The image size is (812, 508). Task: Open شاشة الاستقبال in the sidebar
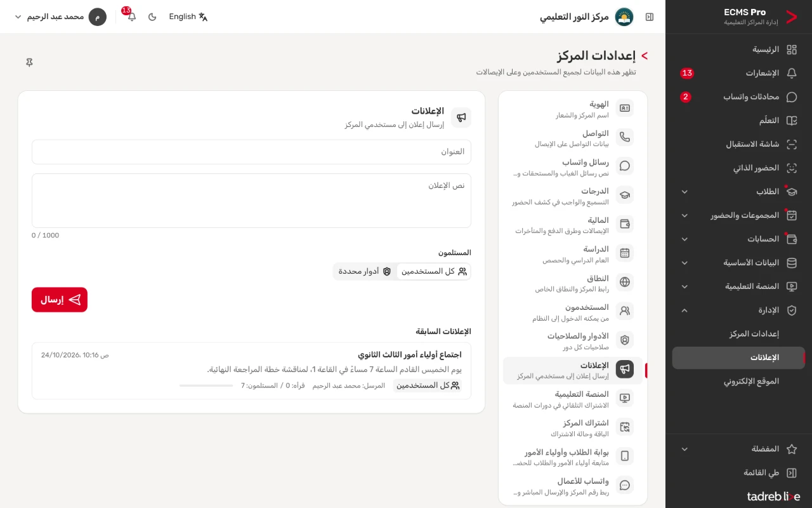coord(738,144)
